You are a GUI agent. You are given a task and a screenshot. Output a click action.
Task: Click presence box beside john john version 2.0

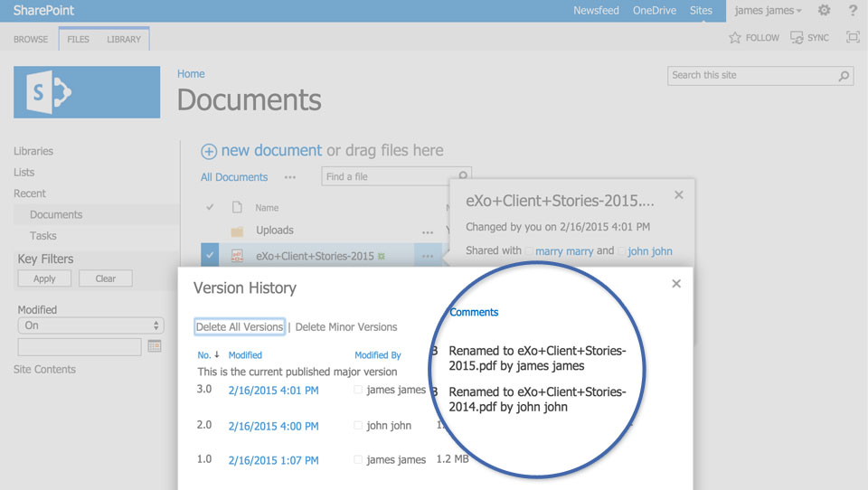pos(358,425)
